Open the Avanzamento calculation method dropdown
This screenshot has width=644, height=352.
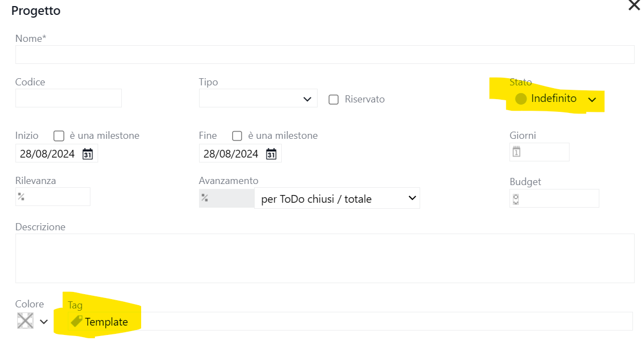[x=337, y=199]
